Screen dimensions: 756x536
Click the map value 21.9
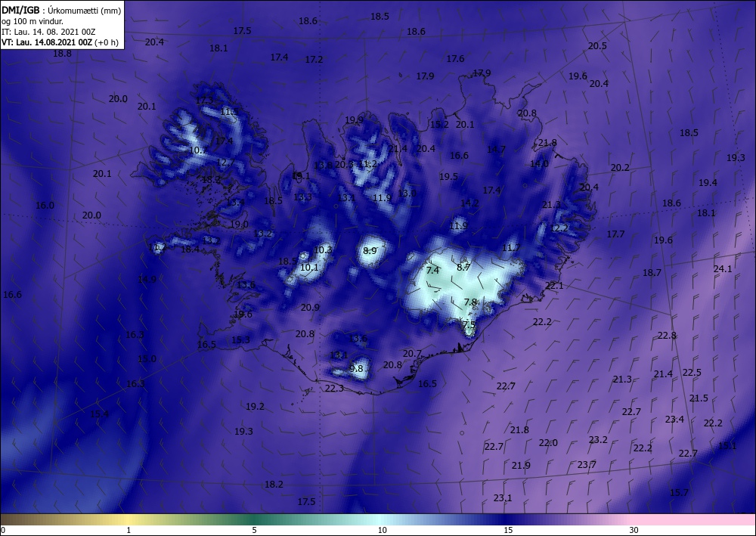(521, 466)
